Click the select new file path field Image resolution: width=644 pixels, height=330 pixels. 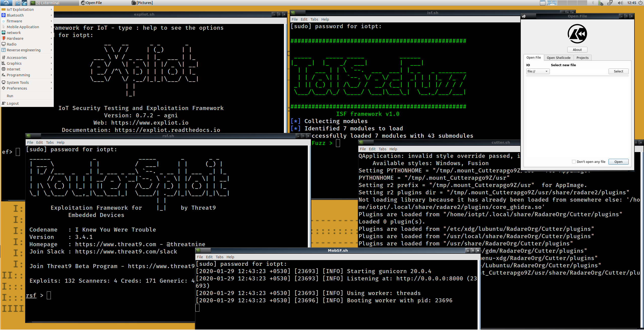579,71
